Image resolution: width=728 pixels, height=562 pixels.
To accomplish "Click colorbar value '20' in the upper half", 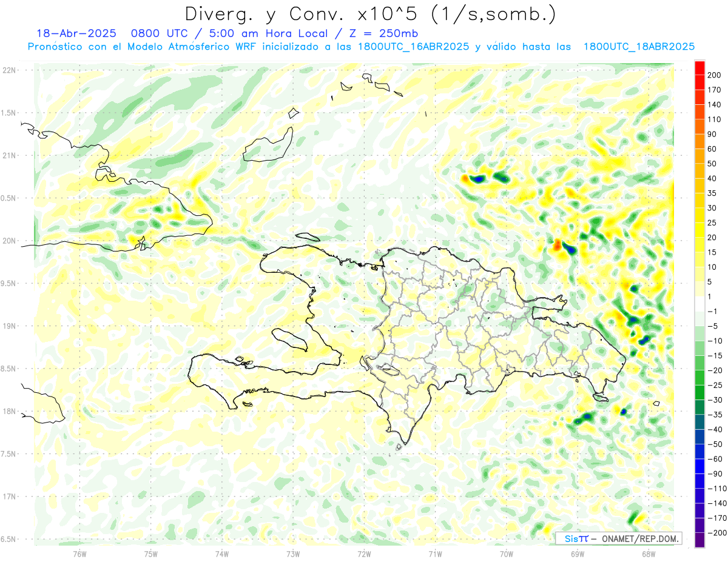I will pos(712,238).
